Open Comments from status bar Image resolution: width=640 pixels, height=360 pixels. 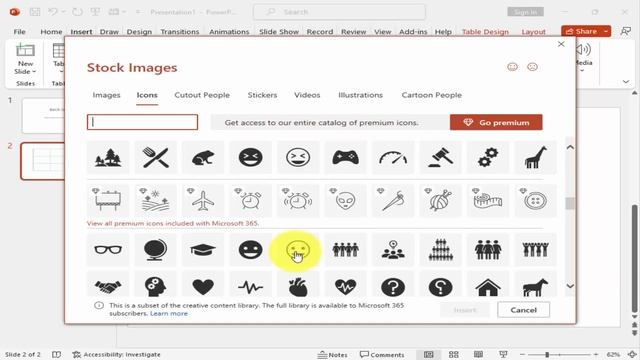point(382,355)
